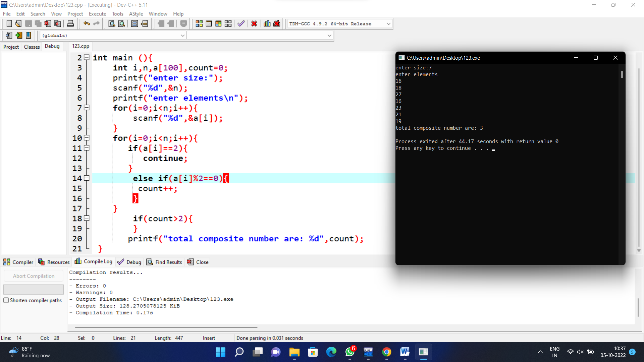The height and width of the screenshot is (362, 644).
Task: Collapse the code fold at line 10
Action: [86, 138]
